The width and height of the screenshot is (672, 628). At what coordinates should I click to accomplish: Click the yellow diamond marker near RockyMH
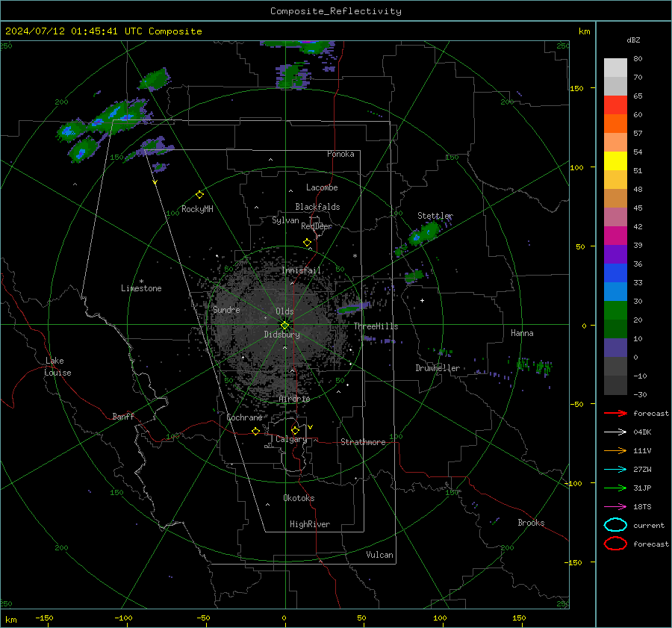coord(199,195)
